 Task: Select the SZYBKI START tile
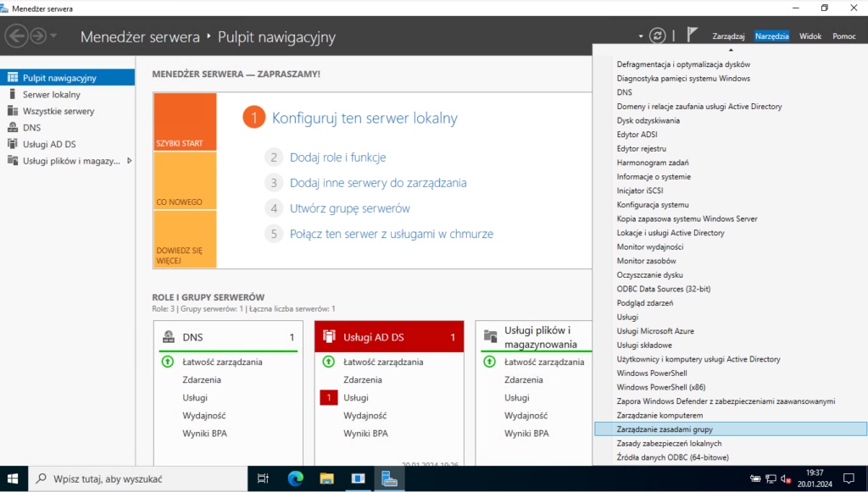tap(185, 122)
